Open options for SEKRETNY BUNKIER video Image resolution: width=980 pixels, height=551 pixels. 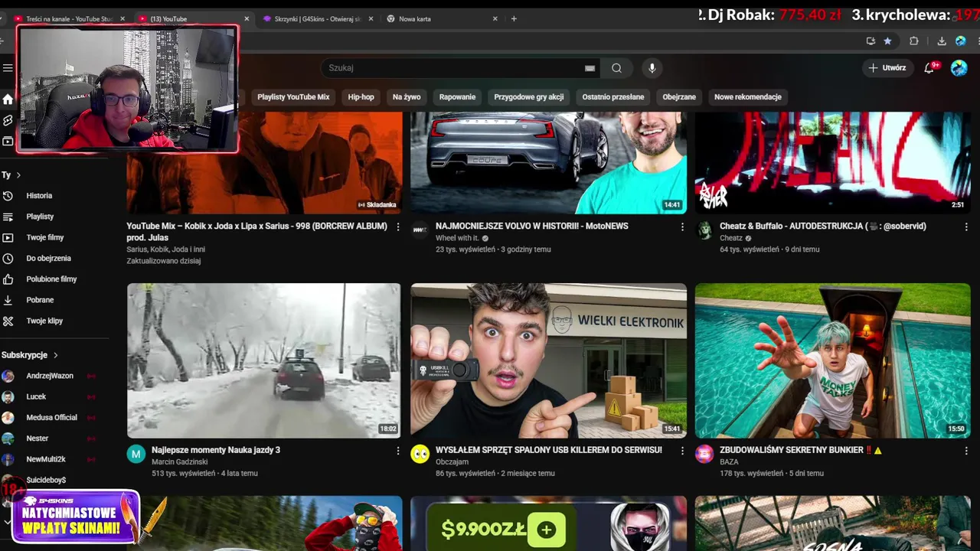pos(966,452)
